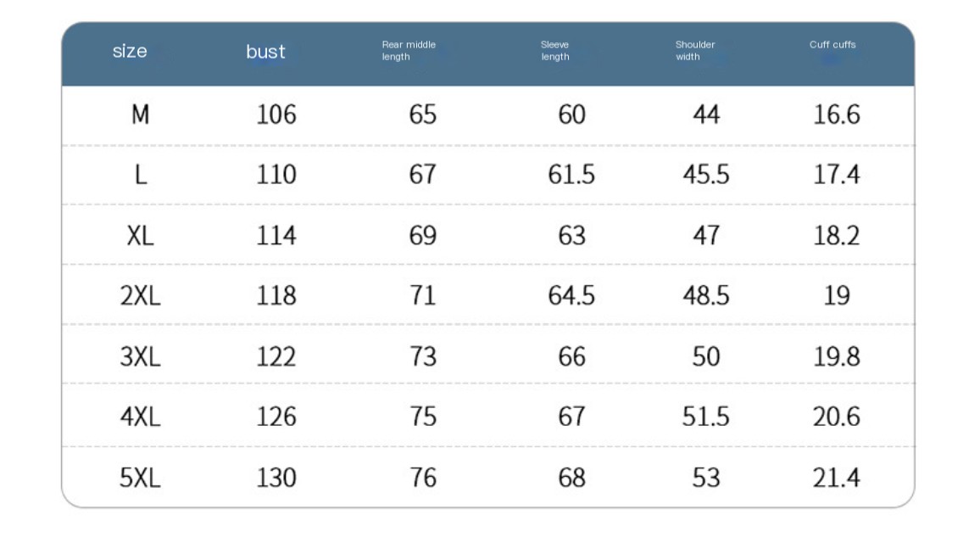Click the "Sleeve length" column header
Viewport: 980px width, 543px height.
click(555, 51)
